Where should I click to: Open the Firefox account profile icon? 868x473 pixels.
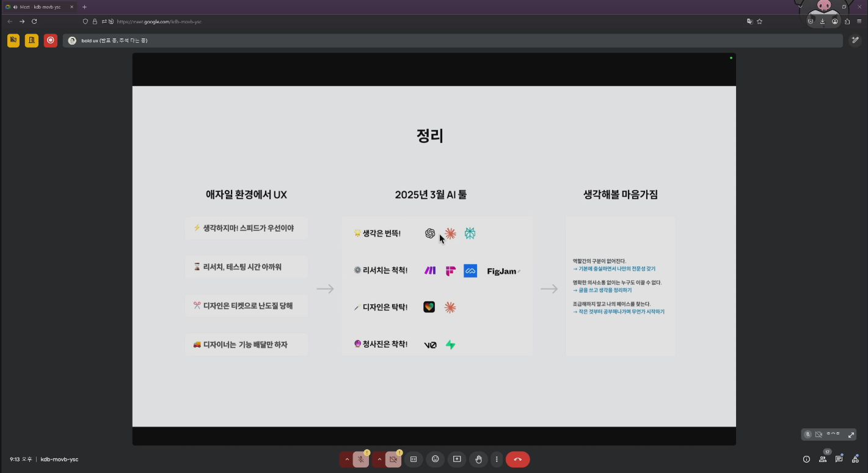point(834,21)
